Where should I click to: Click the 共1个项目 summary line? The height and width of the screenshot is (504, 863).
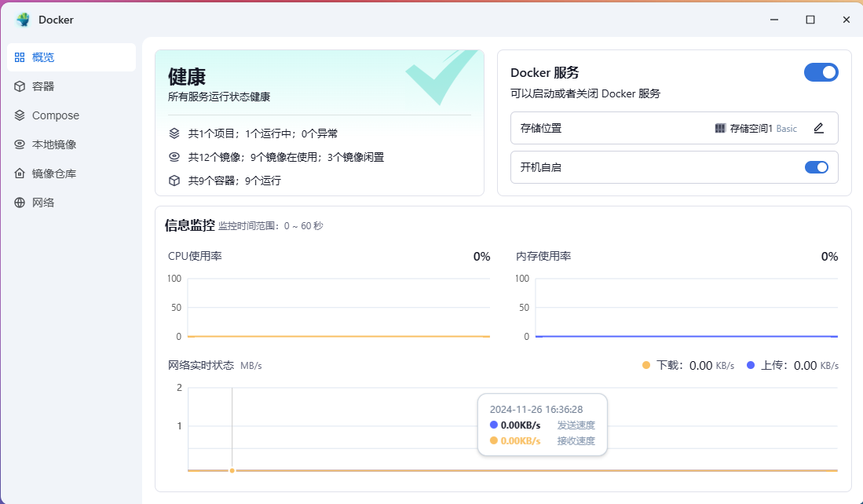[x=263, y=133]
